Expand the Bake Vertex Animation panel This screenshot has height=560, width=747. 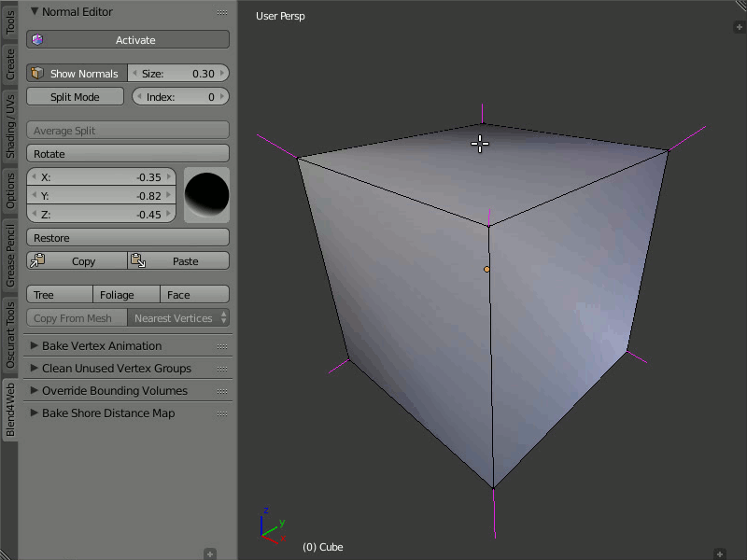tap(101, 346)
